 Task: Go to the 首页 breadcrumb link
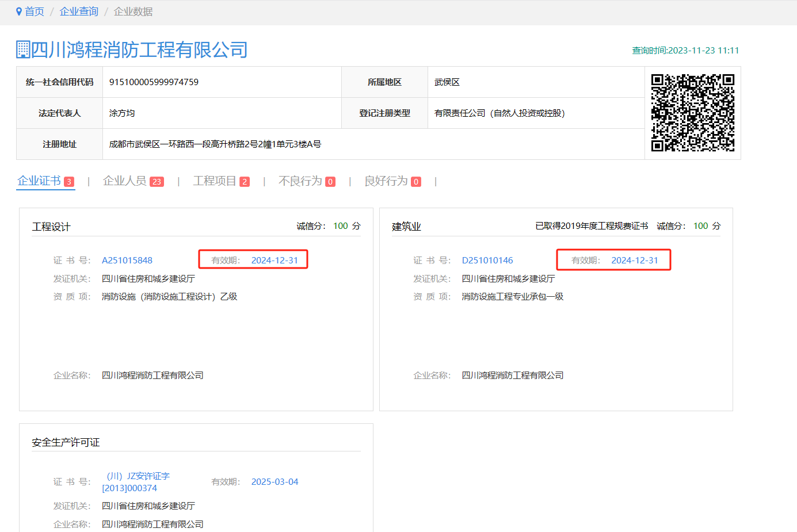pos(35,12)
